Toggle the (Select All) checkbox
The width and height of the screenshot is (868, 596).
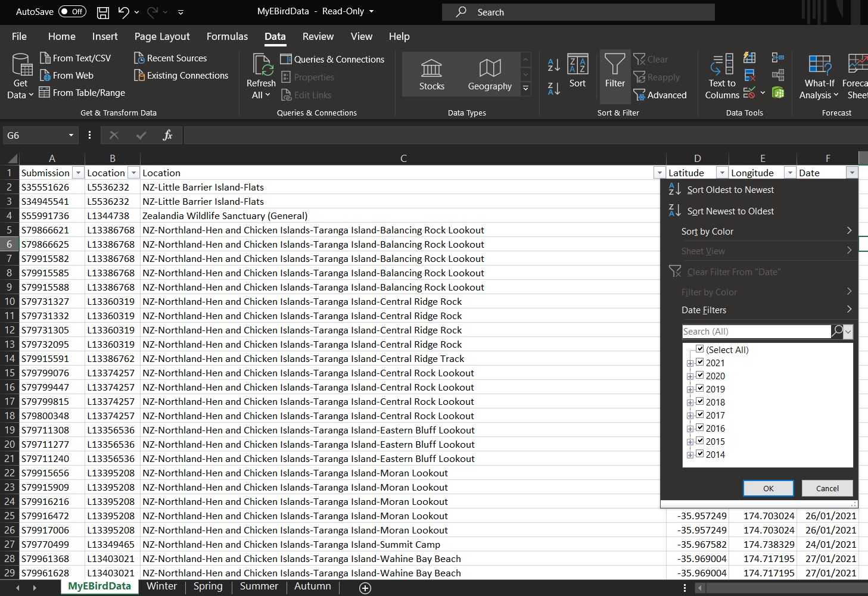point(700,350)
